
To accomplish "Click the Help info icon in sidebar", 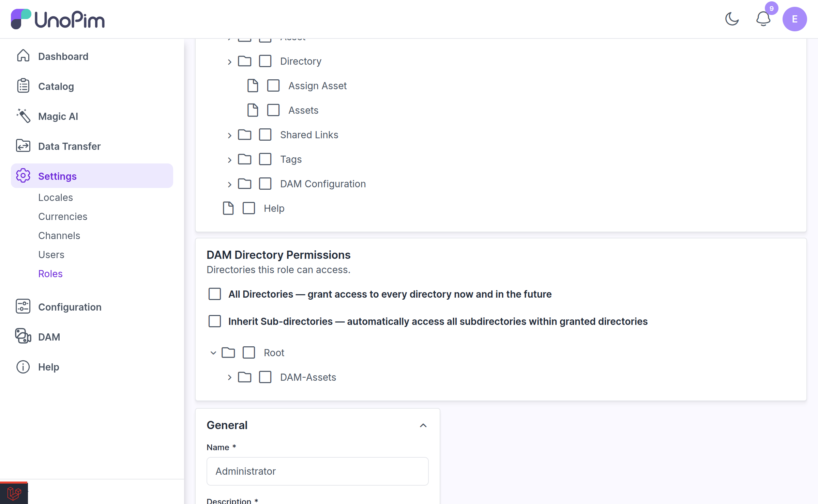I will [x=23, y=367].
